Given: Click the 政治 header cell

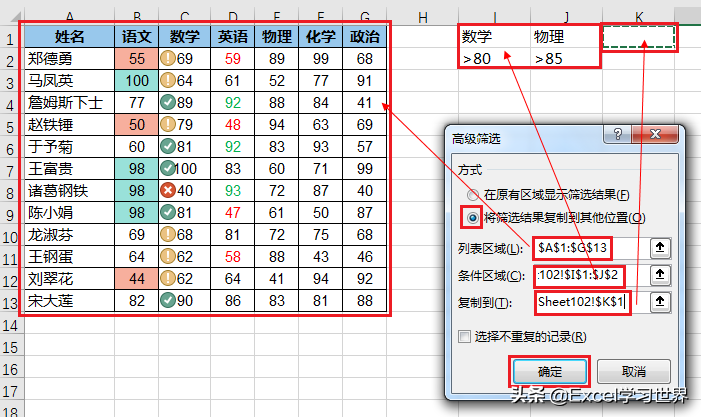Looking at the screenshot, I should click(x=365, y=36).
